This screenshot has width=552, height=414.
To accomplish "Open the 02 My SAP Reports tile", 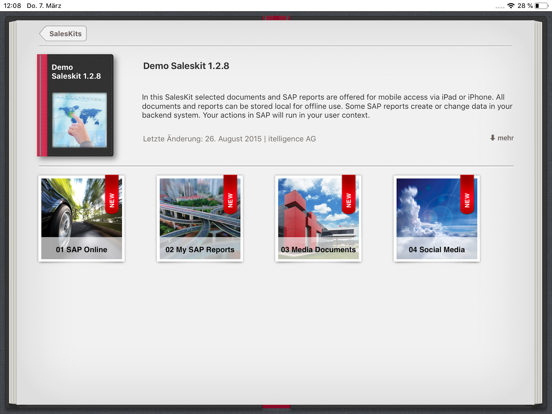I will 200,219.
